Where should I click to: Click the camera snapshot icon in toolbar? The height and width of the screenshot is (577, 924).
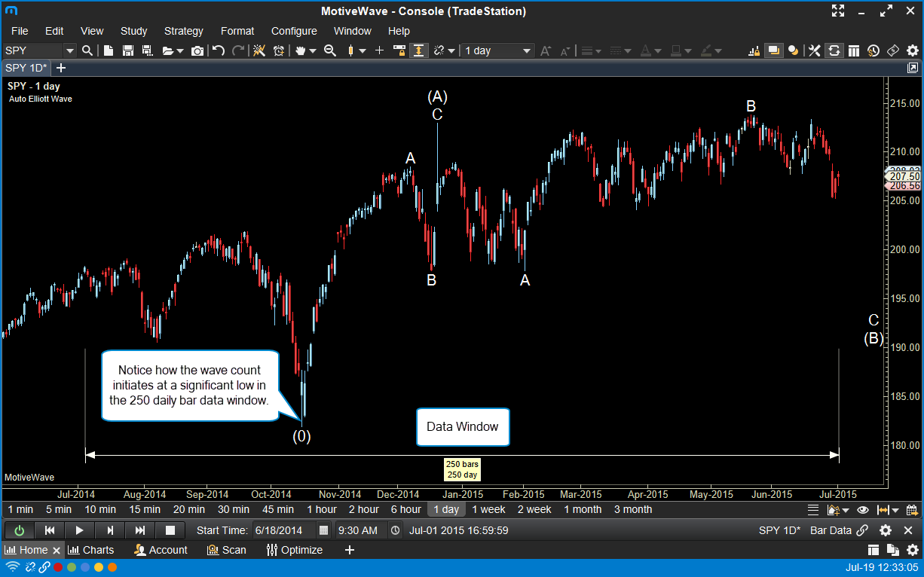(x=197, y=50)
